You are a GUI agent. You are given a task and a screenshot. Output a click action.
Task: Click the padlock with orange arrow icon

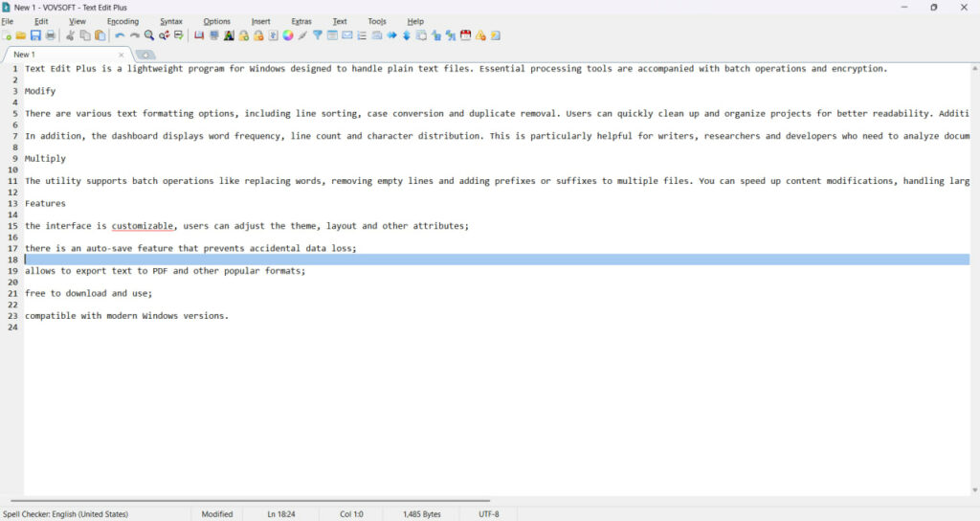pyautogui.click(x=258, y=35)
